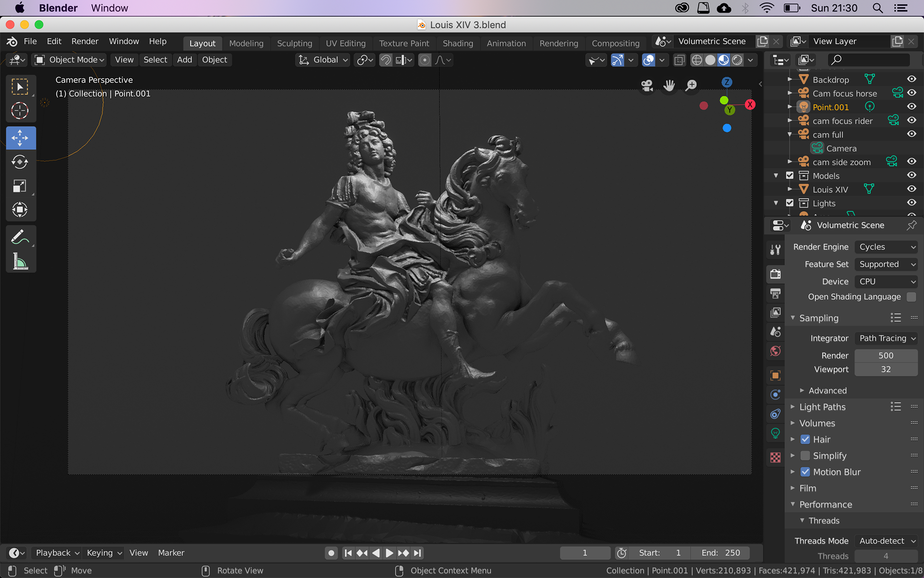Click the pan hand viewport icon
The image size is (924, 578).
[669, 86]
